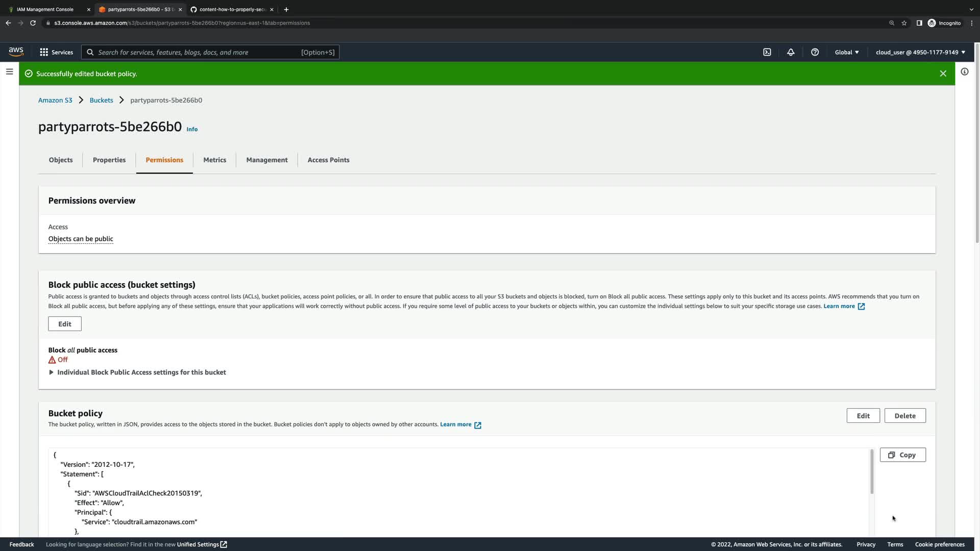Screen dimensions: 980x551
Task: Dismiss the green success banner
Action: click(x=943, y=73)
